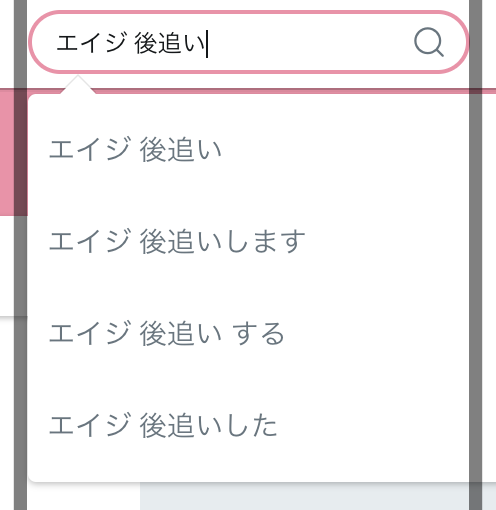Pick the suggestion エイジ 後追い する

[166, 333]
